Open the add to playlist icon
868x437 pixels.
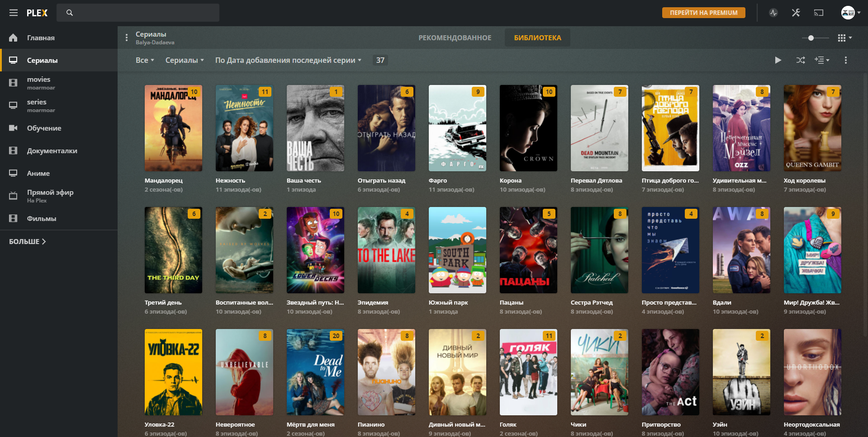tap(821, 60)
